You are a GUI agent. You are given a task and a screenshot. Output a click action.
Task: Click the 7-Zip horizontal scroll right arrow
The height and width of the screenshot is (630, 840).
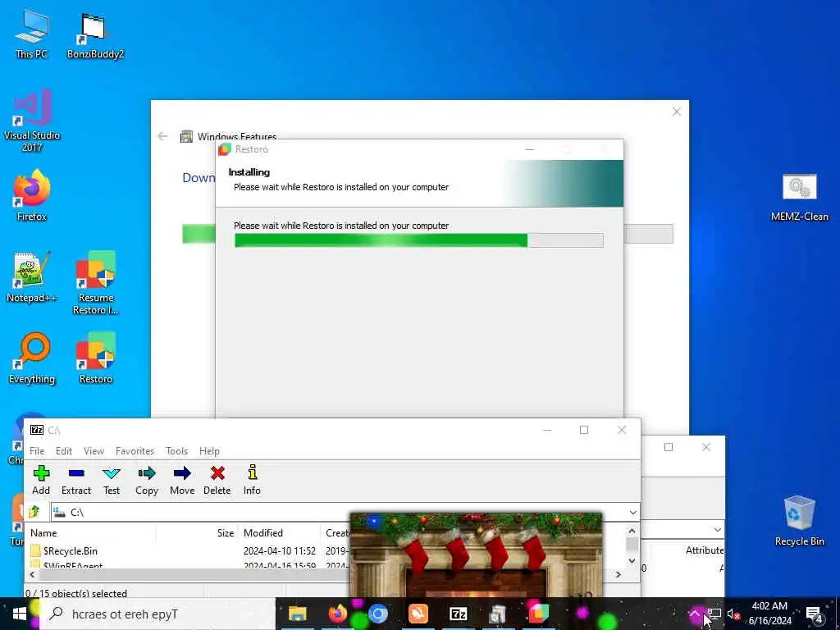[619, 574]
